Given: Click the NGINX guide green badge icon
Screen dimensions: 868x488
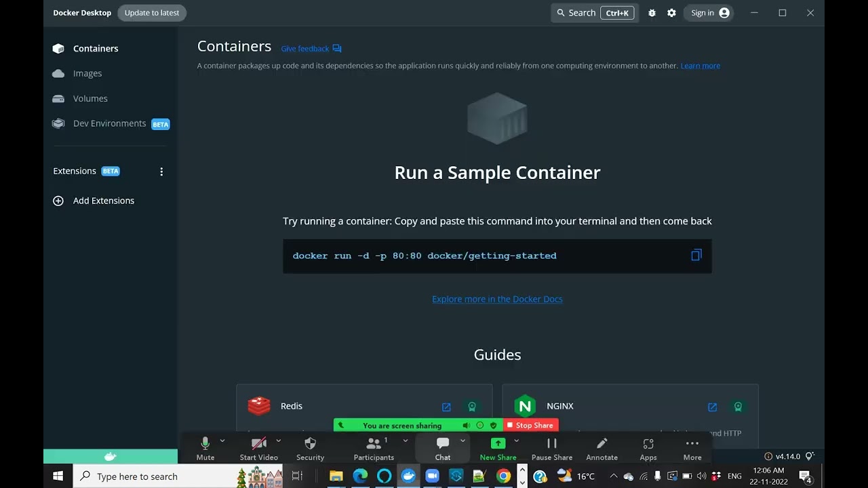Looking at the screenshot, I should tap(738, 407).
